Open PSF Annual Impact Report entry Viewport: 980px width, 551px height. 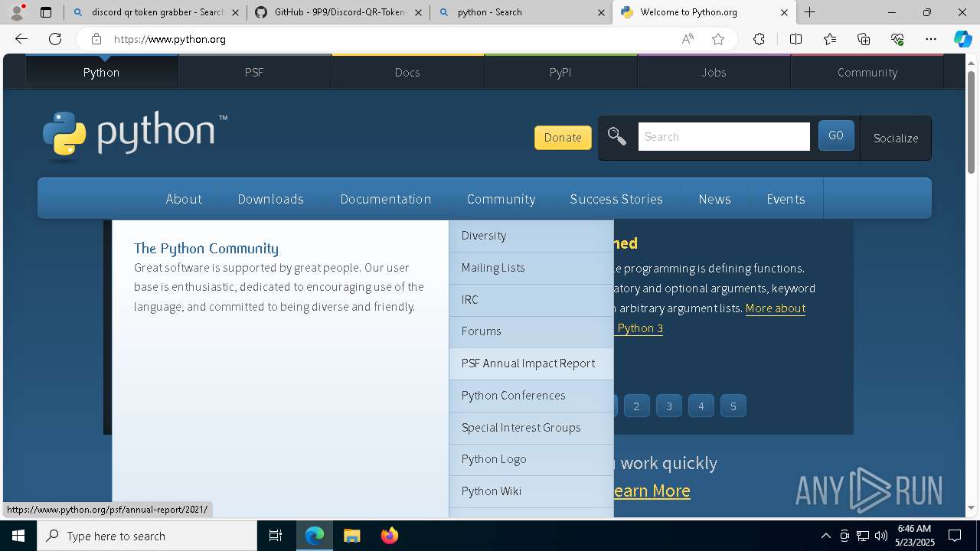[531, 364]
